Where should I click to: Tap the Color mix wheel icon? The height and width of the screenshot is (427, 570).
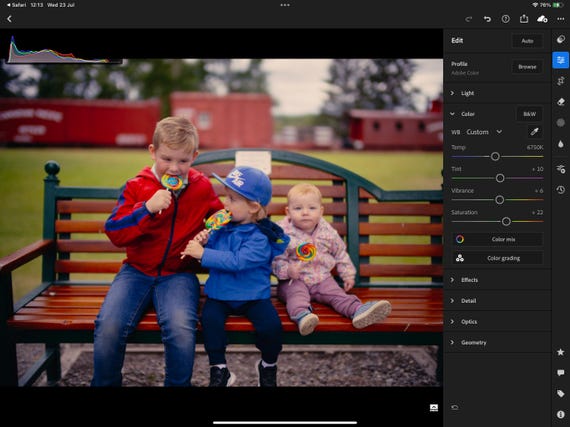click(x=460, y=239)
